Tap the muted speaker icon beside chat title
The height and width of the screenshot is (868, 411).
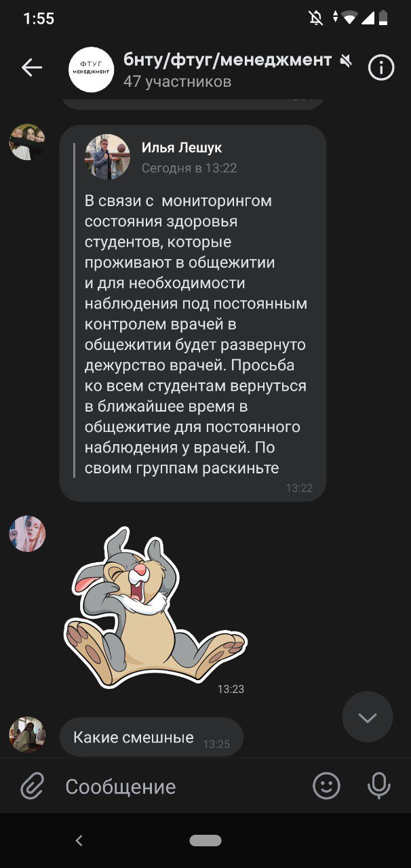pyautogui.click(x=346, y=61)
